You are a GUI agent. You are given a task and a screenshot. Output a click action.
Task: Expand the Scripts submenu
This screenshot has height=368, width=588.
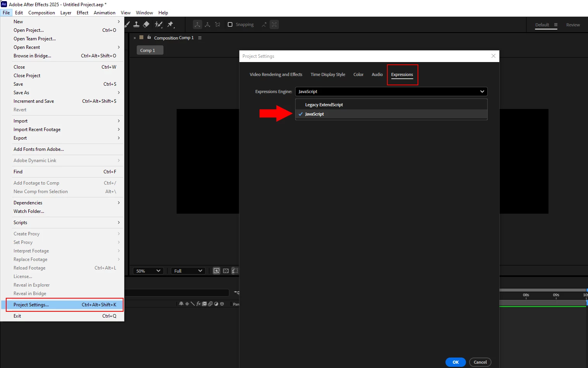[62, 223]
